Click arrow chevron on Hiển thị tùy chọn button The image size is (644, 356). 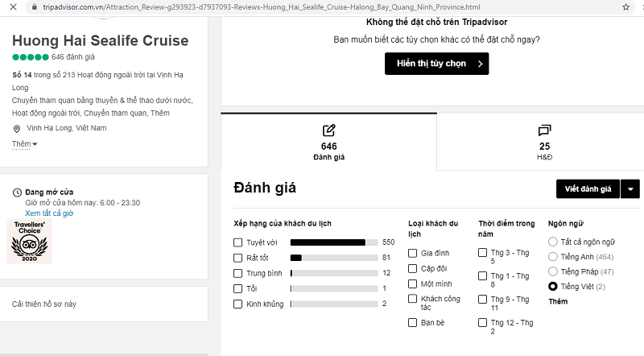point(480,64)
